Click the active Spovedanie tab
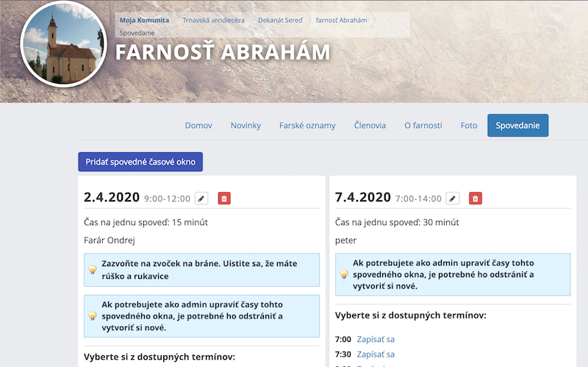This screenshot has width=588, height=367. (x=517, y=126)
